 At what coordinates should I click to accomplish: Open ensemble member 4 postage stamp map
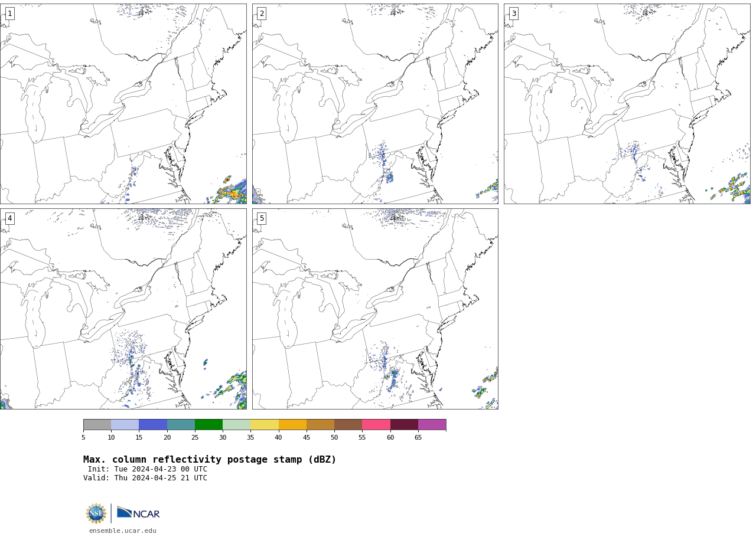point(123,309)
